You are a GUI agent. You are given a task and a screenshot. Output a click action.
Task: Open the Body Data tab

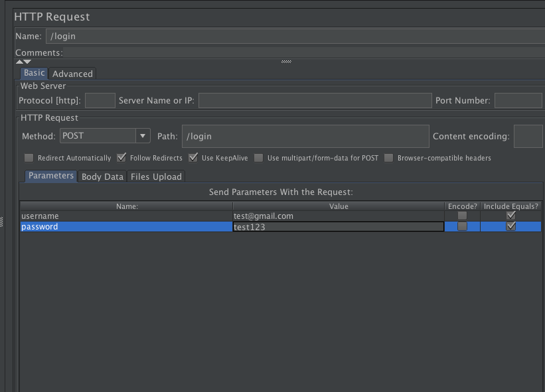tap(102, 176)
